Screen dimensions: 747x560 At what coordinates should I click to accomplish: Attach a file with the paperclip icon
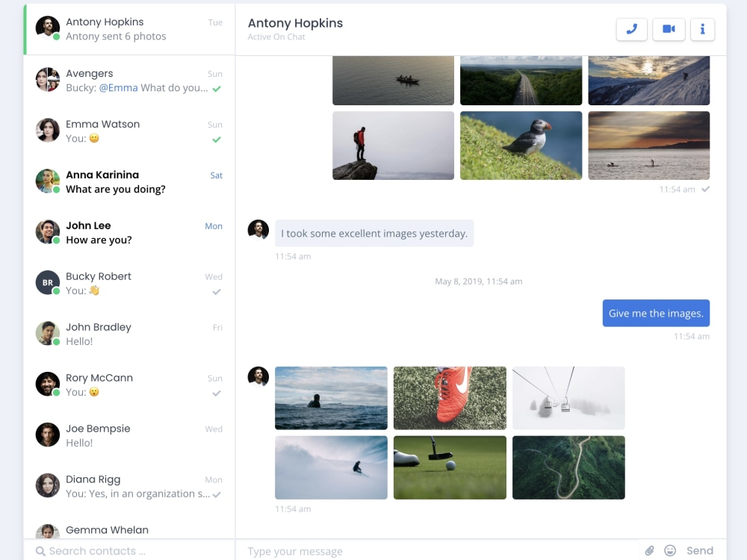click(649, 550)
